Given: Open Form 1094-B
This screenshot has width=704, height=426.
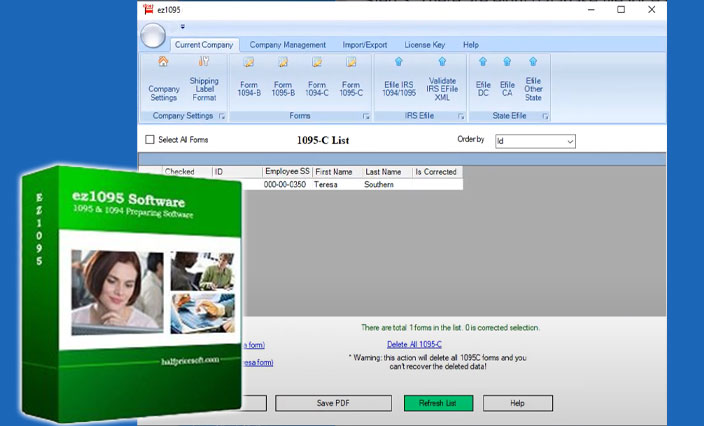Looking at the screenshot, I should point(249,77).
